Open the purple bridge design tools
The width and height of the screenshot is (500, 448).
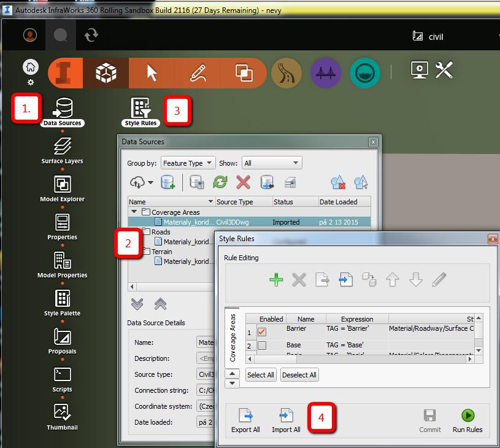click(325, 73)
